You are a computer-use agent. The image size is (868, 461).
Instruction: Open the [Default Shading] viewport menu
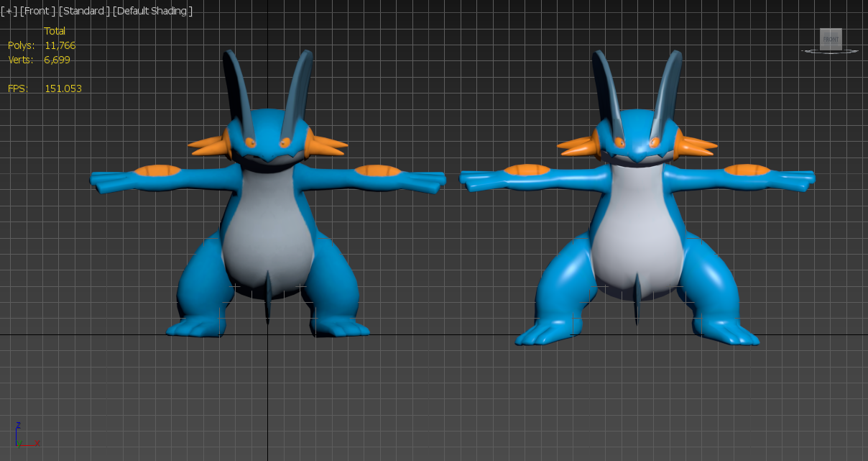[154, 11]
